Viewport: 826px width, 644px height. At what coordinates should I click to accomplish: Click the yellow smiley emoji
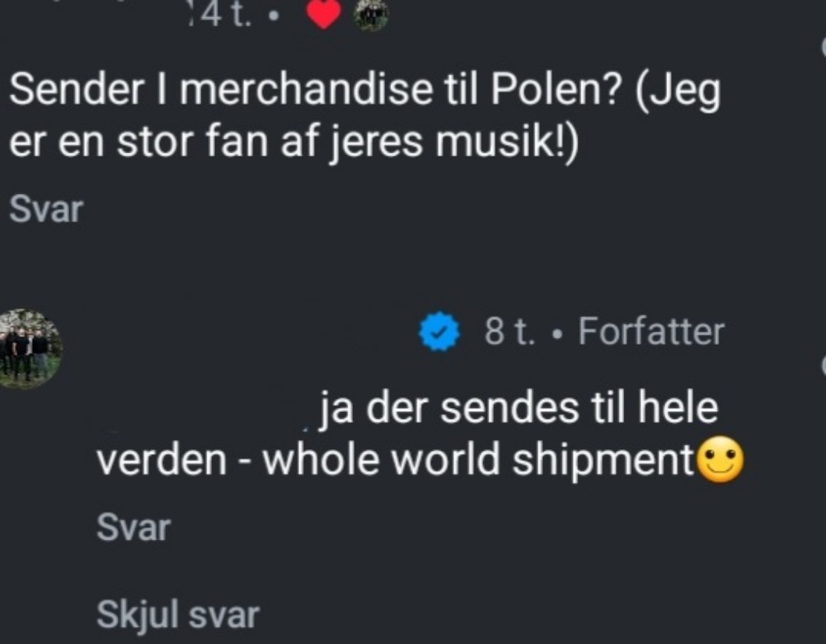point(720,462)
